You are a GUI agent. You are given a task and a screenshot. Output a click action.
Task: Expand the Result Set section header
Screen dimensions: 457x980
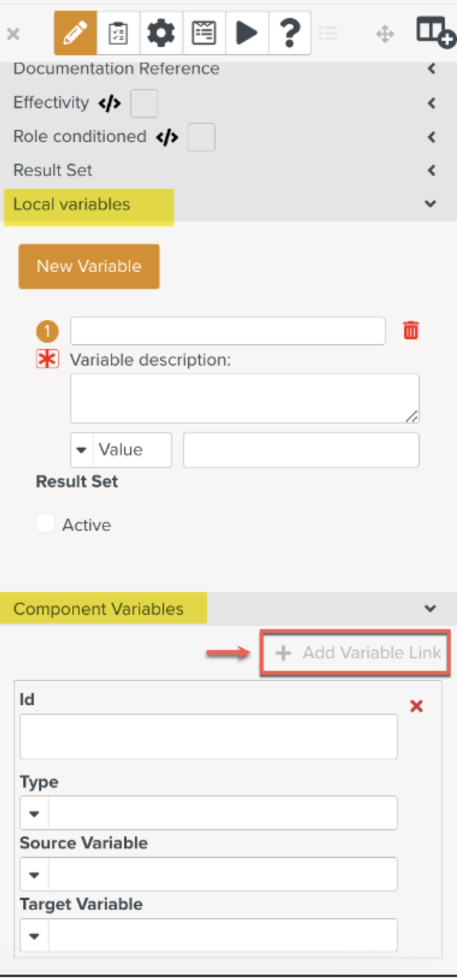tap(431, 170)
